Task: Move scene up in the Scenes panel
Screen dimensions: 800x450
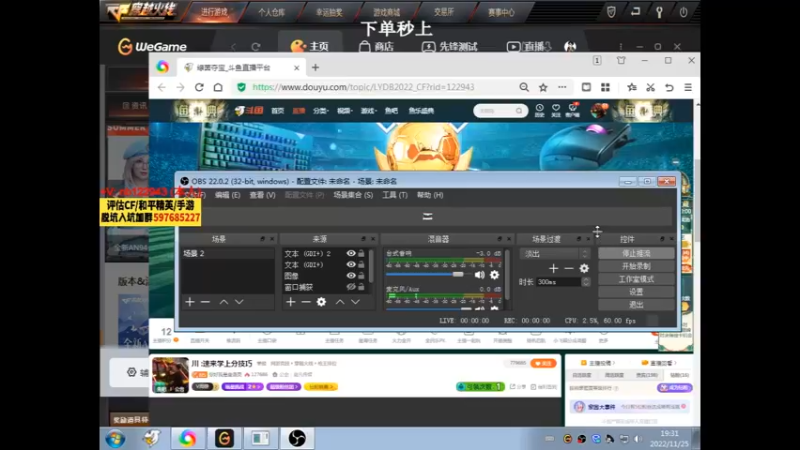Action: tap(223, 302)
